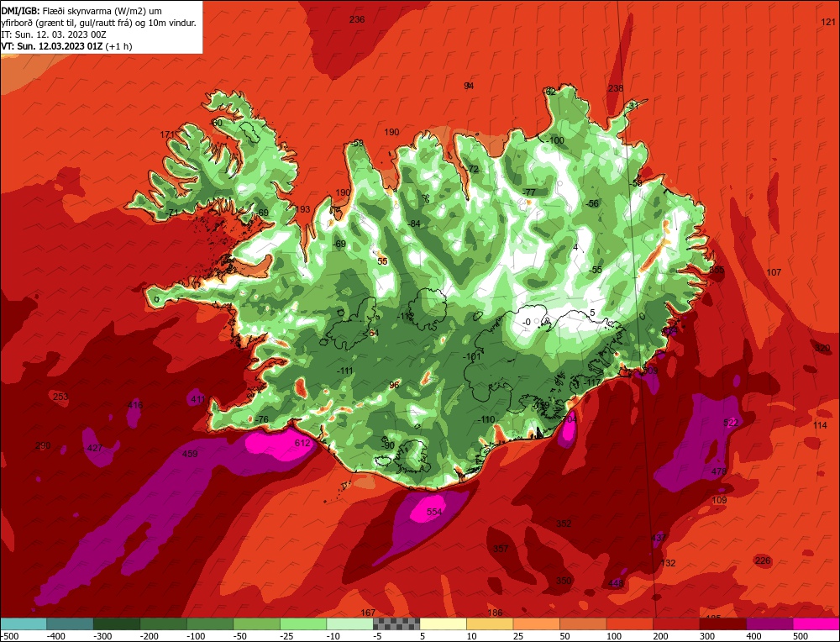Select the 448 value near the bottom
Image resolution: width=840 pixels, height=642 pixels.
click(616, 583)
